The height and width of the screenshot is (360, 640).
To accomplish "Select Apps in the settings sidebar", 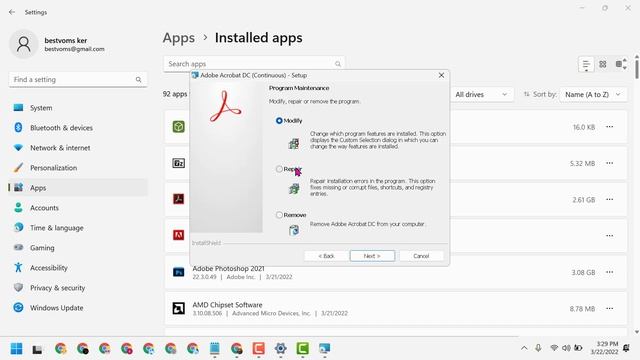I will [78, 188].
